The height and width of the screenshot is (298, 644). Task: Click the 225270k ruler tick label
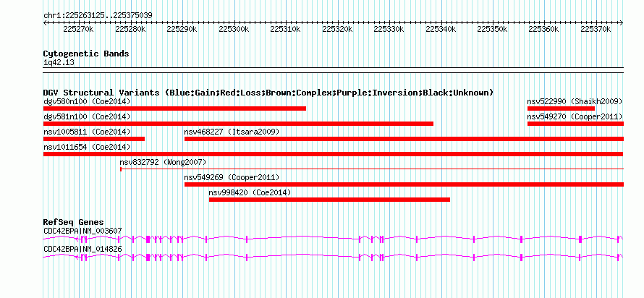point(78,30)
